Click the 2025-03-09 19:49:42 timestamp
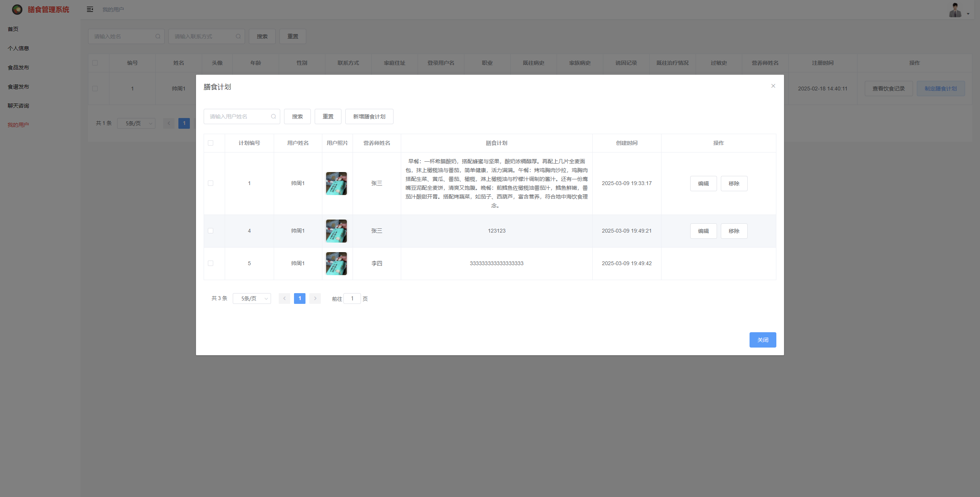 tap(627, 263)
